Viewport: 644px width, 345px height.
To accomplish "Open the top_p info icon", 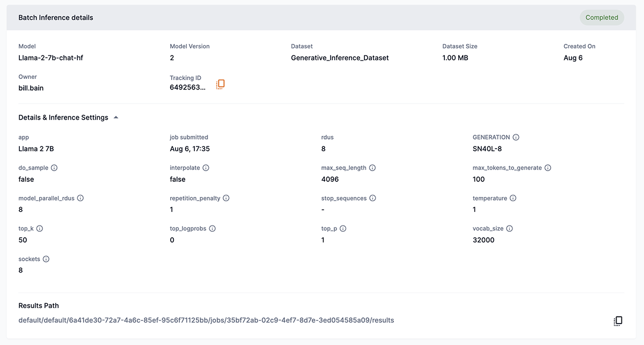I will [342, 228].
